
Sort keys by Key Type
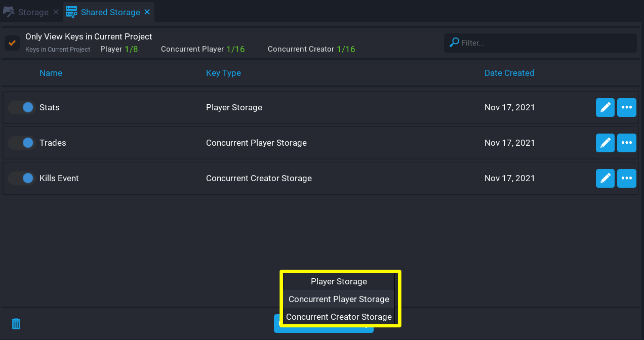click(223, 73)
